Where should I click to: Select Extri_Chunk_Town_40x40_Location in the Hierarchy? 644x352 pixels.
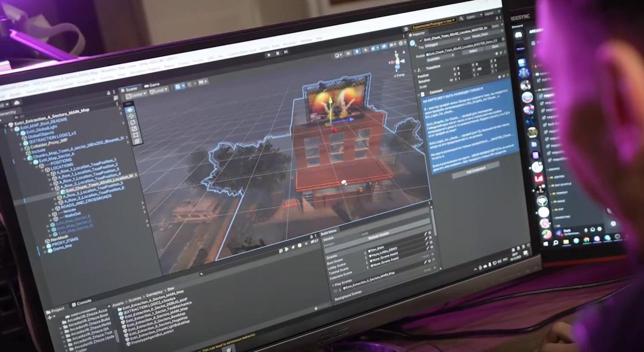pos(99,183)
